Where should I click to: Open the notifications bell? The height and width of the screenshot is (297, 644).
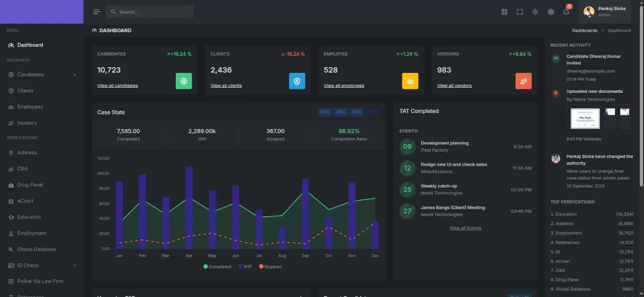click(x=566, y=12)
